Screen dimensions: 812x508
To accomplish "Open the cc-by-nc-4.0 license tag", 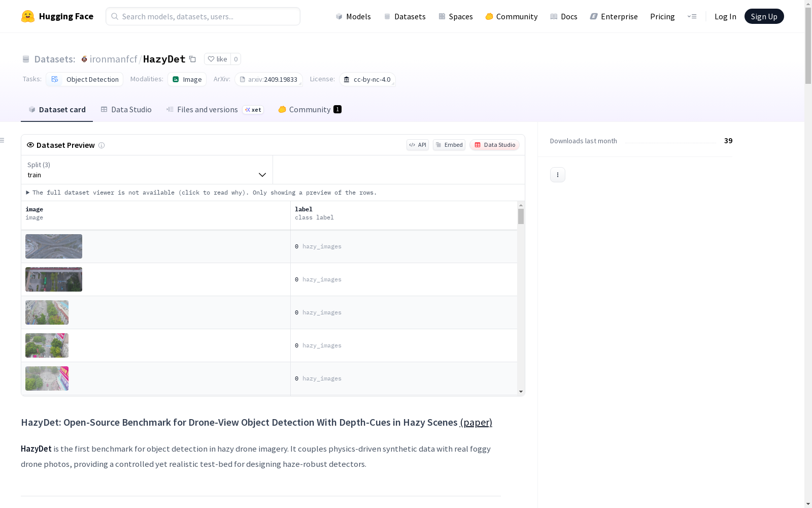I will click(367, 79).
